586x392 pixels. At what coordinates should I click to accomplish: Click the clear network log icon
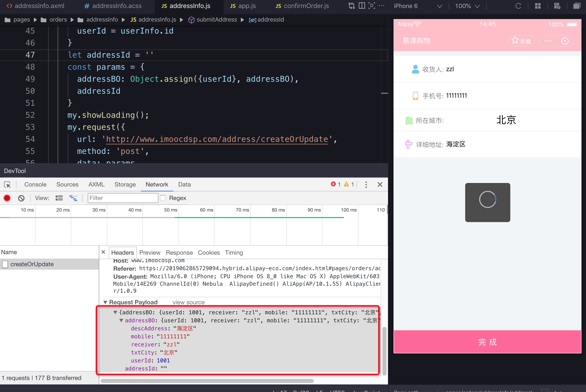(21, 198)
